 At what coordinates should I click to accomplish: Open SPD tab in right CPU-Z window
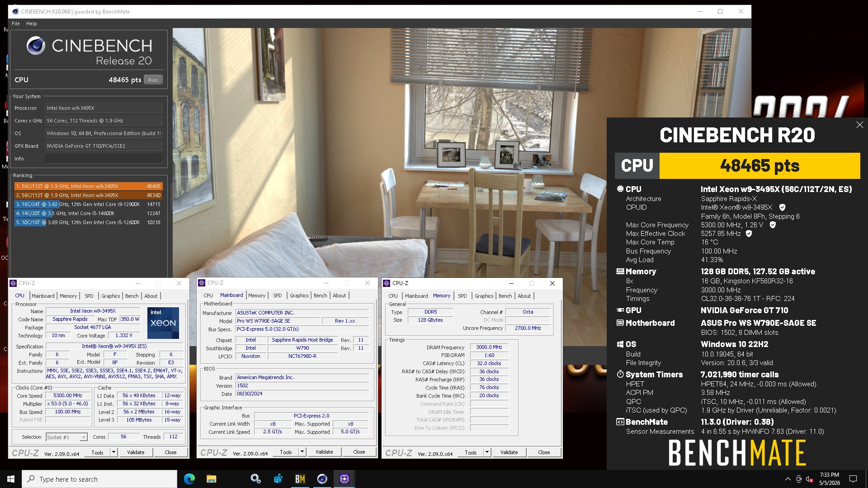[x=462, y=296]
